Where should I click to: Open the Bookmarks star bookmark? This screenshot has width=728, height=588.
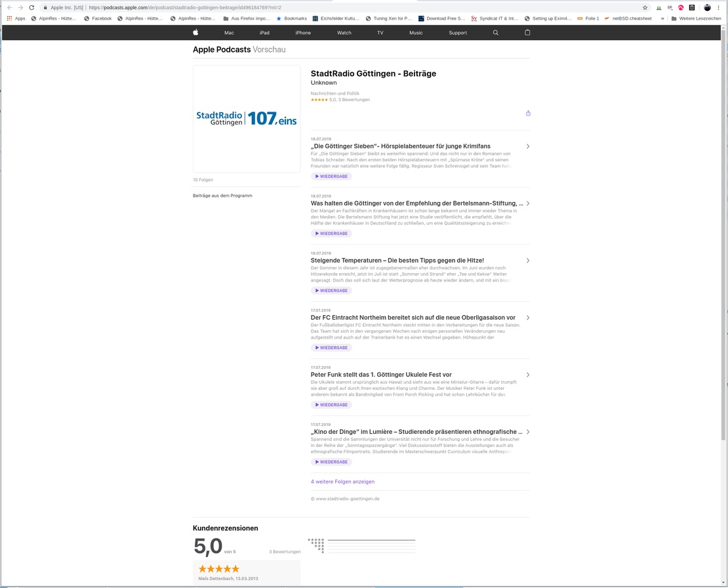pyautogui.click(x=292, y=18)
